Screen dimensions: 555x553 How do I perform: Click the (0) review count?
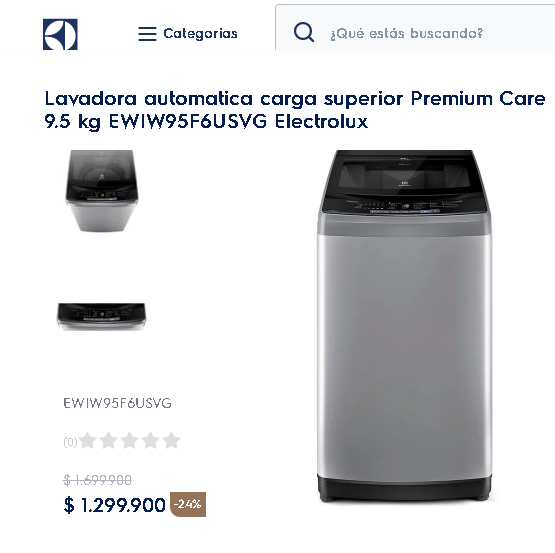70,442
